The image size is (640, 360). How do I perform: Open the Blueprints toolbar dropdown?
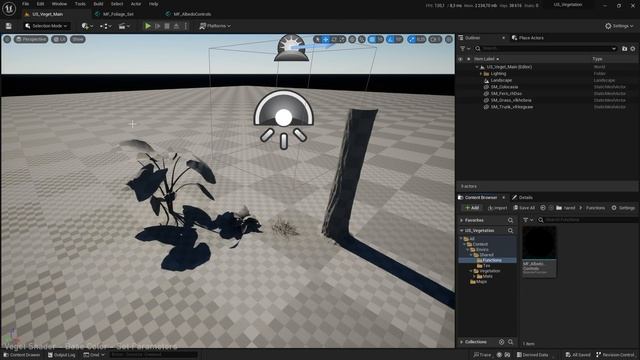tap(105, 26)
